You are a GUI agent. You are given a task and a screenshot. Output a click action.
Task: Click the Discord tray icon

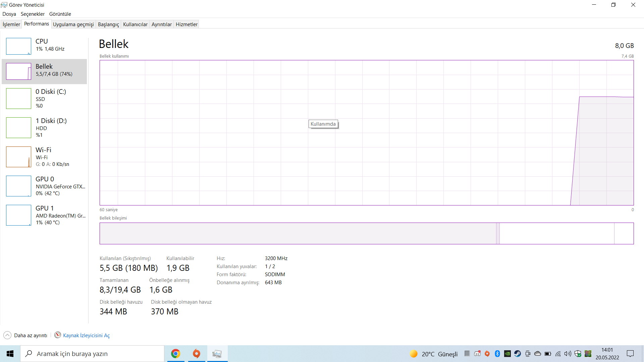[477, 354]
